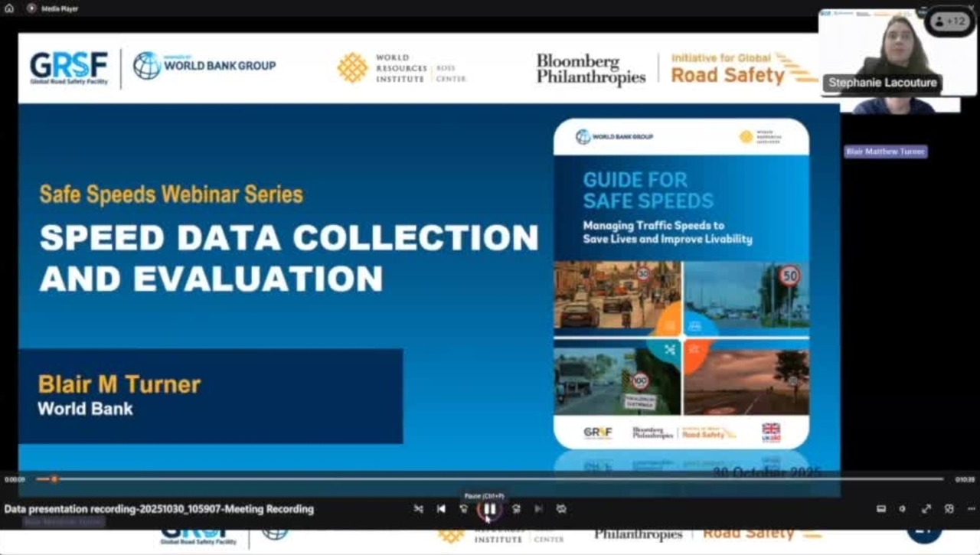Enter full screen mode
Screen dimensions: 980x555
[926, 509]
